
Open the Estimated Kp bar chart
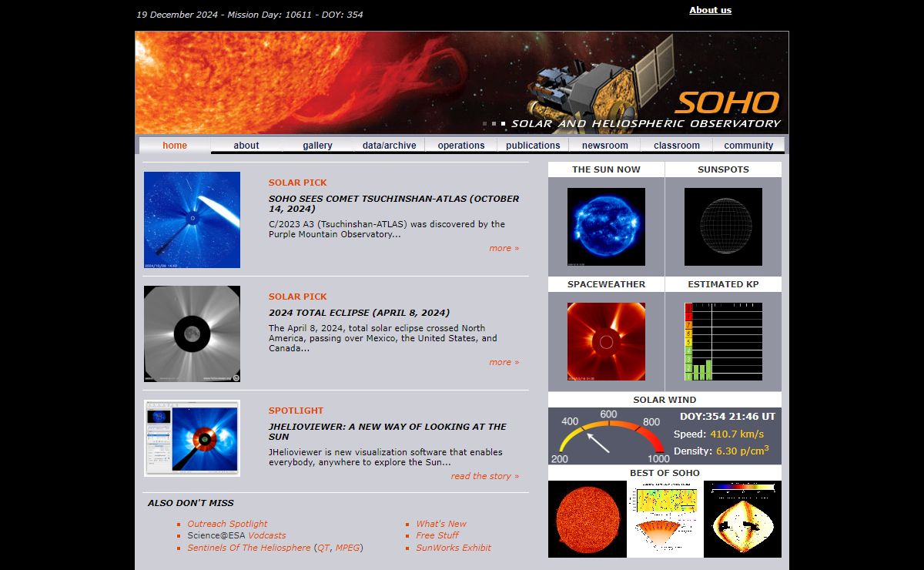click(723, 341)
